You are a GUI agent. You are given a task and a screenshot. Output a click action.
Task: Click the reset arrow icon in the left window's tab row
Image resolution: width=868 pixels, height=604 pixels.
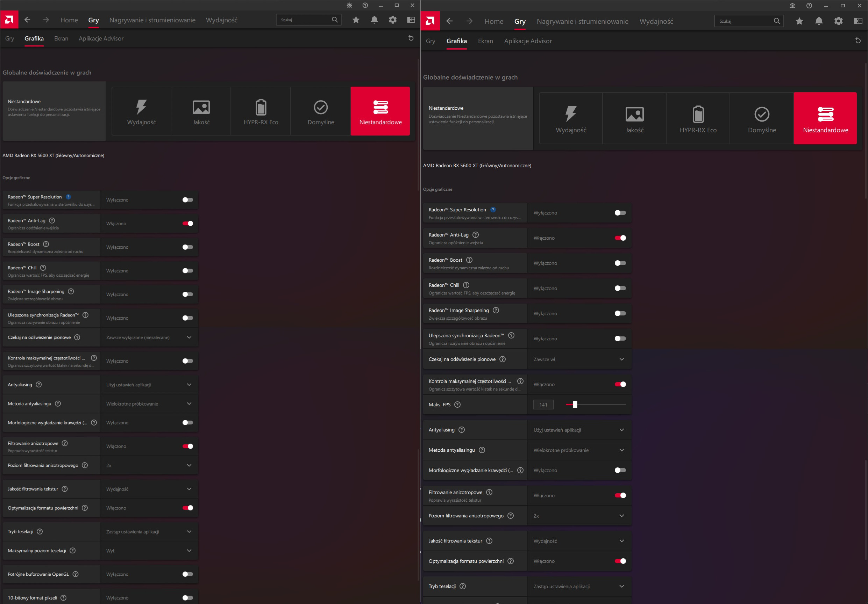pos(411,38)
